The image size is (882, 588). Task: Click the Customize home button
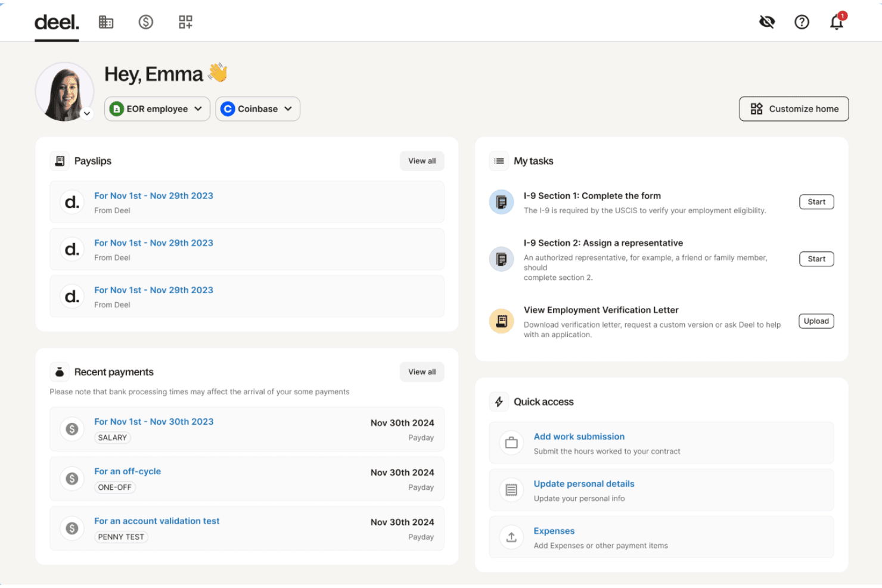tap(794, 109)
